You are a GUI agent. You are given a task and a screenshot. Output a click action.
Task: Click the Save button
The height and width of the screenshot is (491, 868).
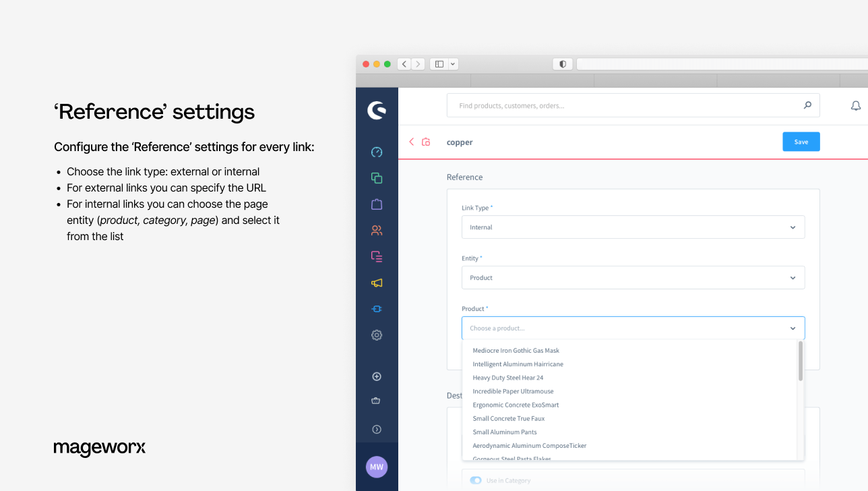point(801,142)
